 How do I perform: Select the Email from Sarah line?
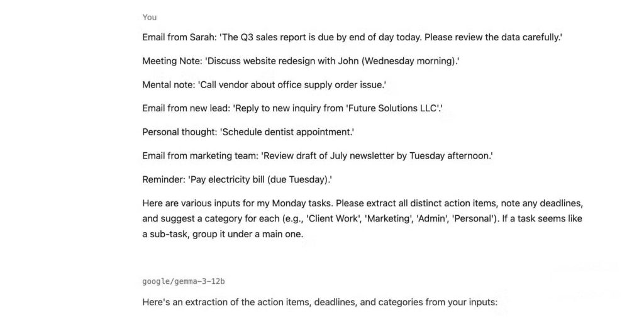352,37
